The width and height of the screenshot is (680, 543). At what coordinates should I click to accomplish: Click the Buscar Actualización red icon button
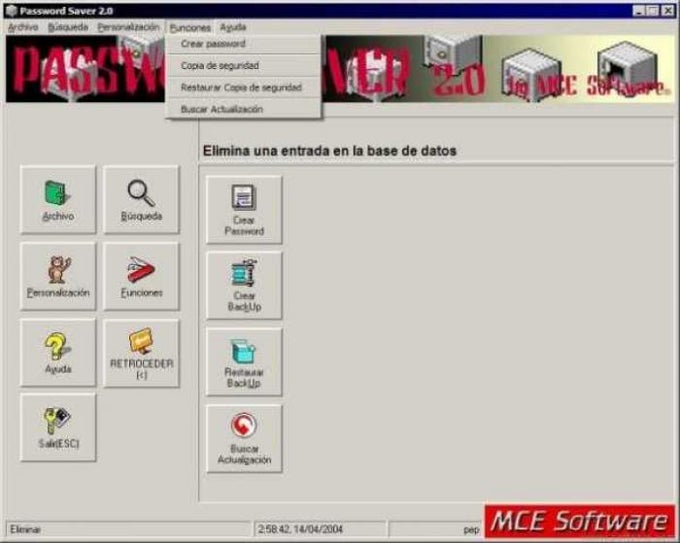point(244,438)
